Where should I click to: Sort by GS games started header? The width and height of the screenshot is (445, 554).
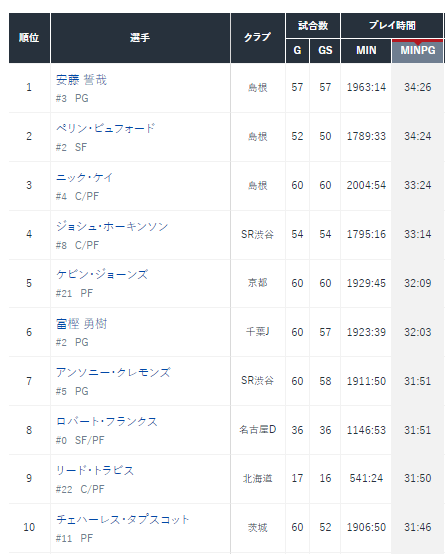click(x=325, y=51)
